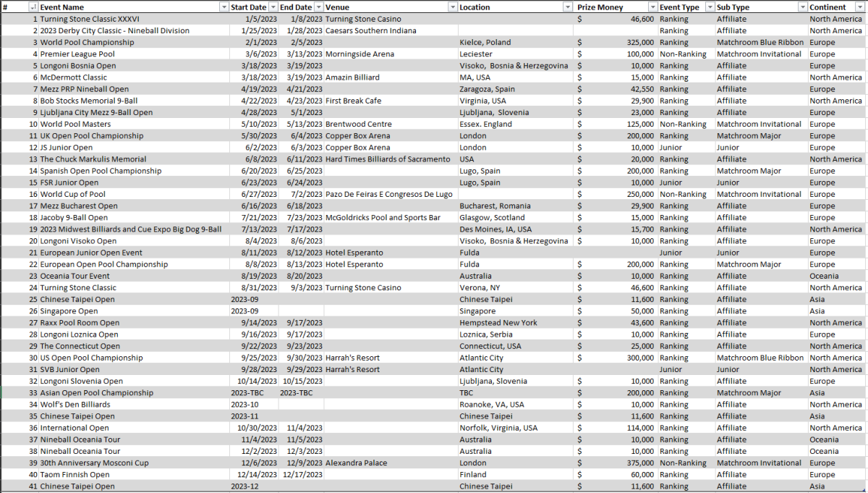
Task: Click the Taom Finnish Open event cell
Action: 75,475
